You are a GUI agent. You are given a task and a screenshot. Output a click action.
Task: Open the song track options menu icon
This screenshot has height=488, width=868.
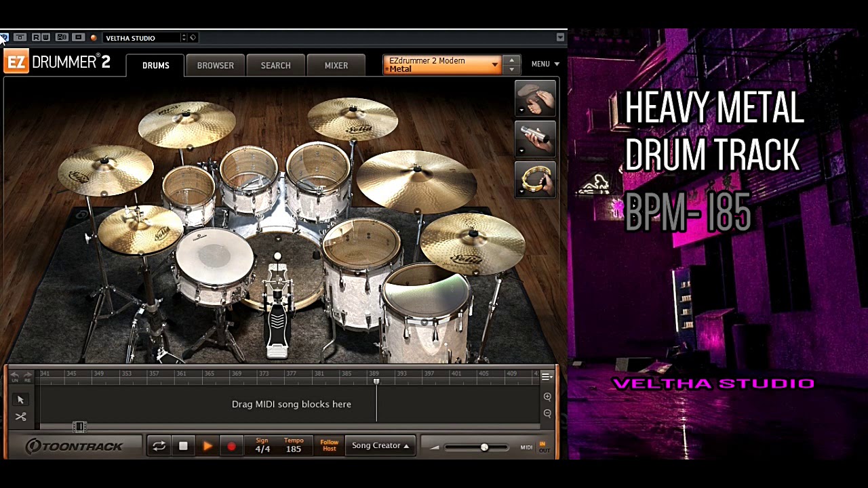(547, 376)
